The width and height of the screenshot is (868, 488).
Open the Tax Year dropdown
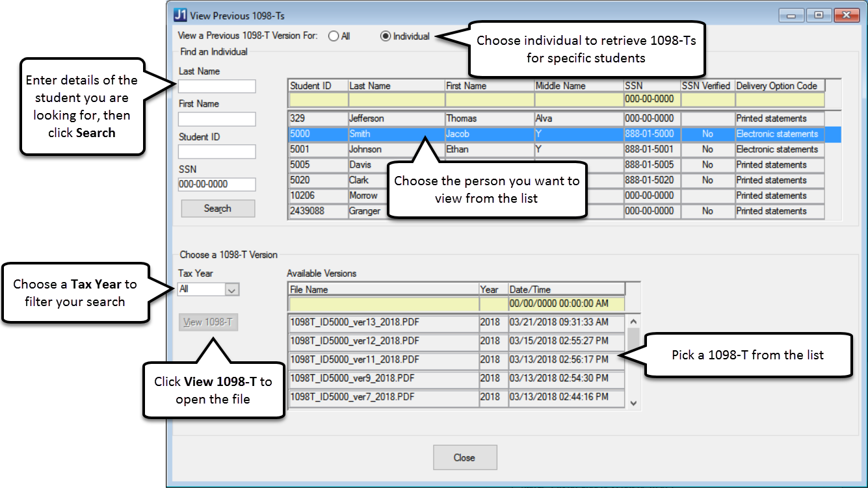(232, 290)
